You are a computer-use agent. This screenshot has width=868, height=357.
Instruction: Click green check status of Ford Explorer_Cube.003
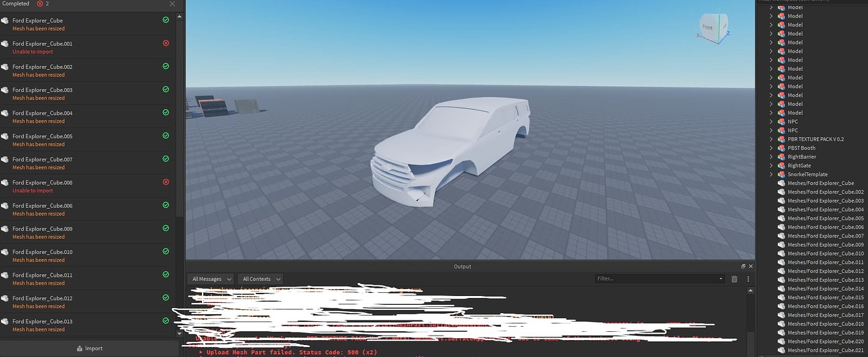pyautogui.click(x=166, y=89)
